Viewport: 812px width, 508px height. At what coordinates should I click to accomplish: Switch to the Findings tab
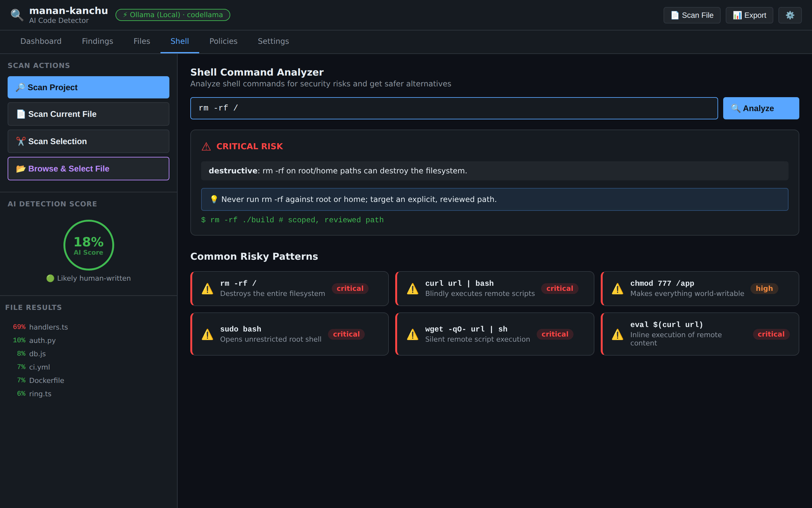coord(97,41)
